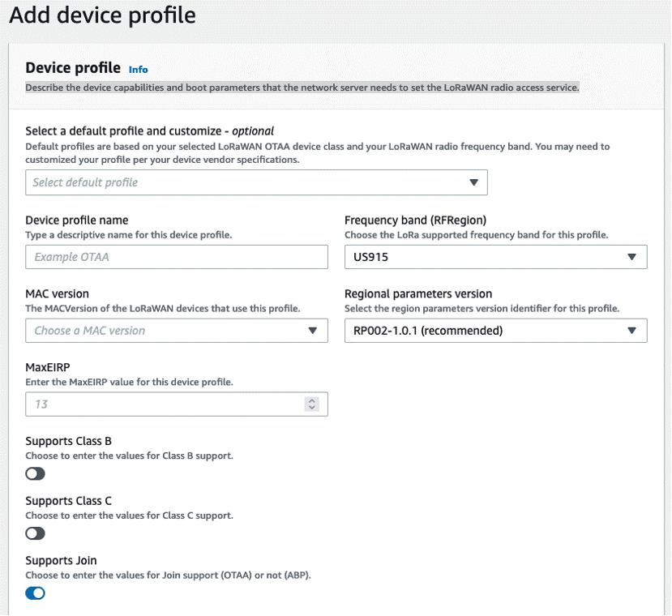Click the Supports Join label text
The width and height of the screenshot is (672, 616).
coord(61,560)
